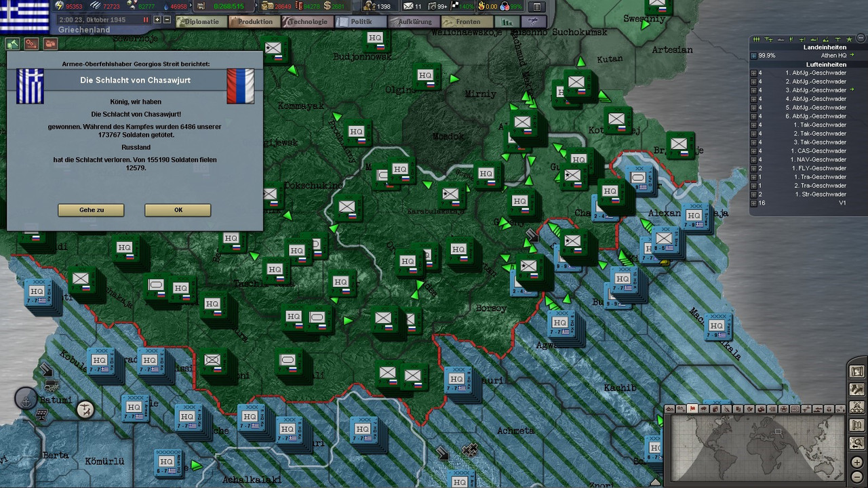Screen dimensions: 868x488
Task: Expand the 1. NAV-Geschwader entry
Action: tap(753, 160)
